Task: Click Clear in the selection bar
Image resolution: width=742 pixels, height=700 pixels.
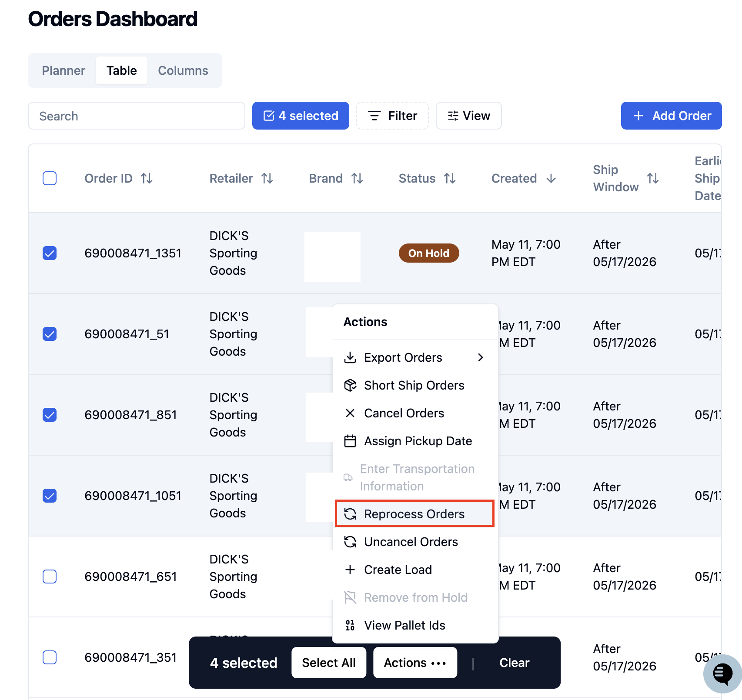Action: pos(514,663)
